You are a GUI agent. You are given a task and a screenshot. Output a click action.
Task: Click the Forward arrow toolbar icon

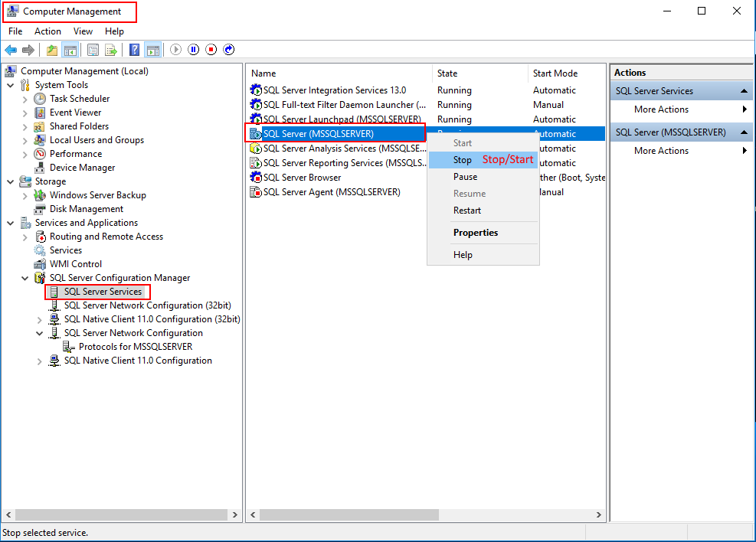[x=28, y=50]
